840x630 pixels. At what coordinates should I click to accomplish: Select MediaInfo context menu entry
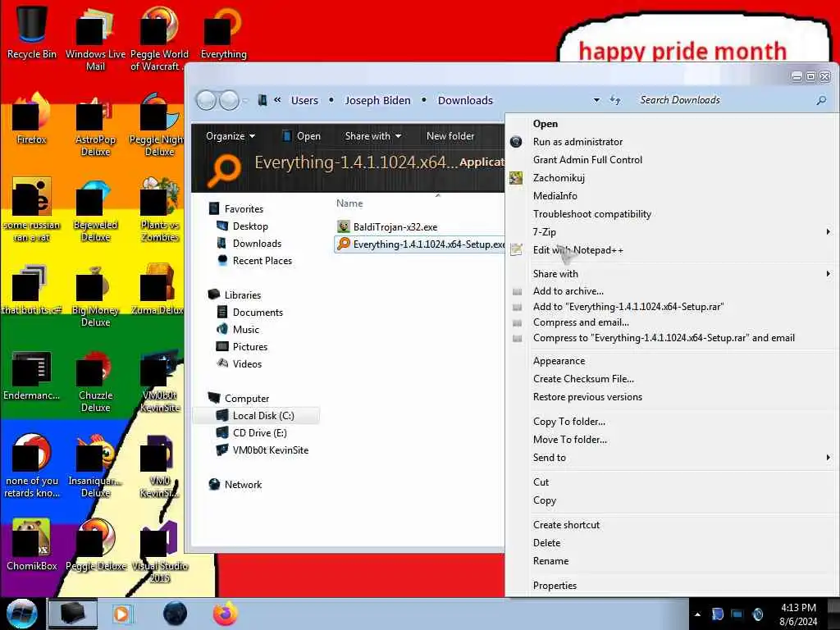coord(555,196)
